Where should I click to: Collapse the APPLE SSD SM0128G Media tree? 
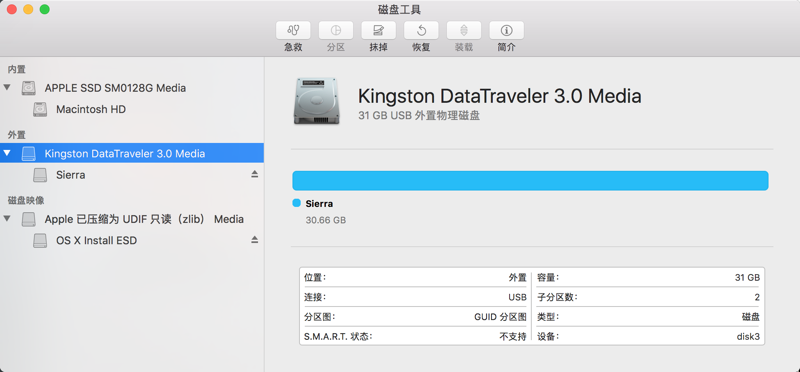coord(7,87)
